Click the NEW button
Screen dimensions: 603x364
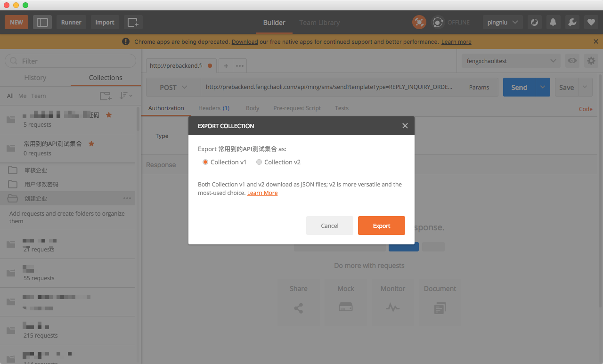(x=16, y=22)
